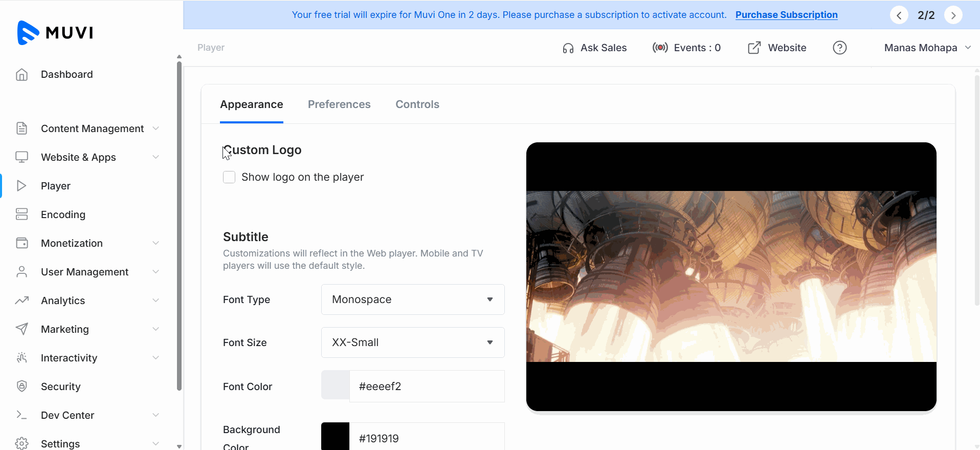980x450 pixels.
Task: Click the player preview image
Action: [731, 276]
